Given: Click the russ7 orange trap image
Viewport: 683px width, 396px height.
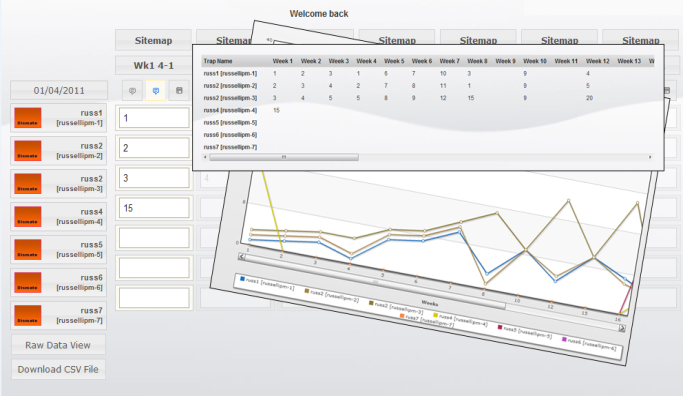Looking at the screenshot, I should click(x=28, y=315).
